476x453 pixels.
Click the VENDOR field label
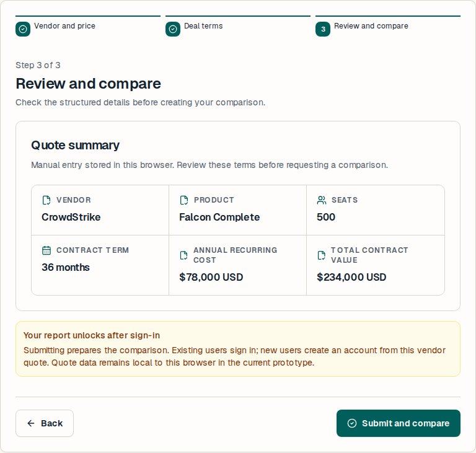coord(74,200)
